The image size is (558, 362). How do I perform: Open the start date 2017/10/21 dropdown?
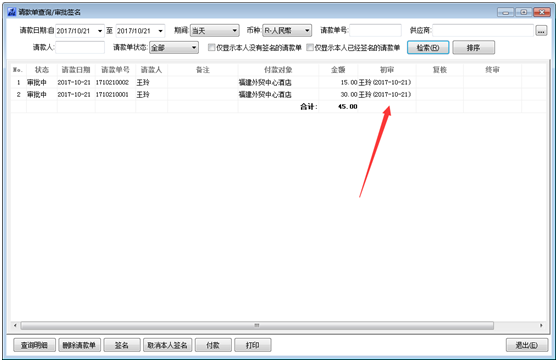point(100,31)
